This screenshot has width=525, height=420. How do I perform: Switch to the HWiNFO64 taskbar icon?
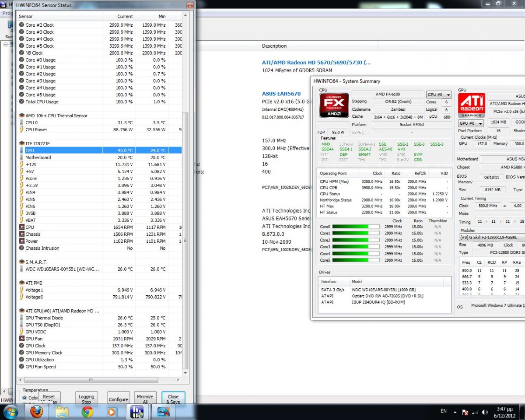[137, 412]
